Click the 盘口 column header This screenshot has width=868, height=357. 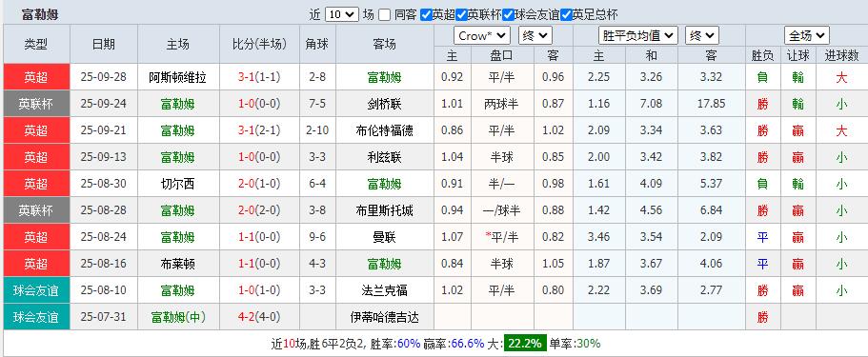point(501,55)
